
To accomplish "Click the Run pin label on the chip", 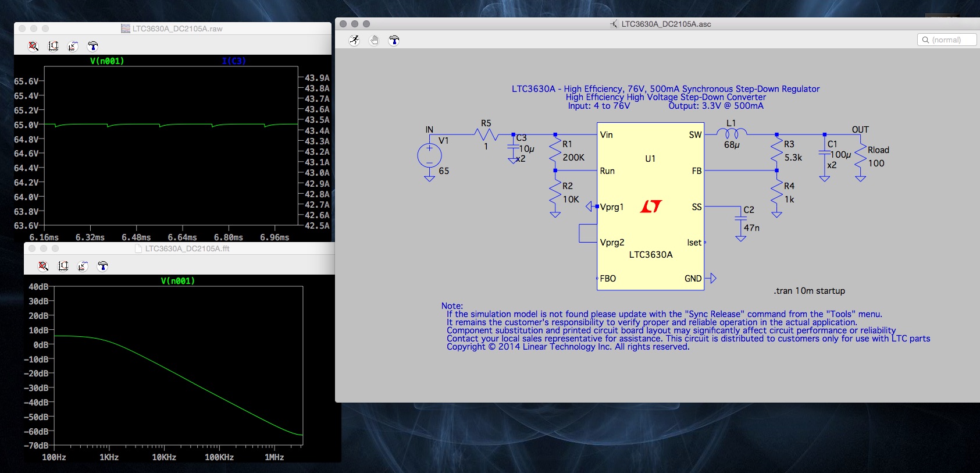I will click(607, 171).
